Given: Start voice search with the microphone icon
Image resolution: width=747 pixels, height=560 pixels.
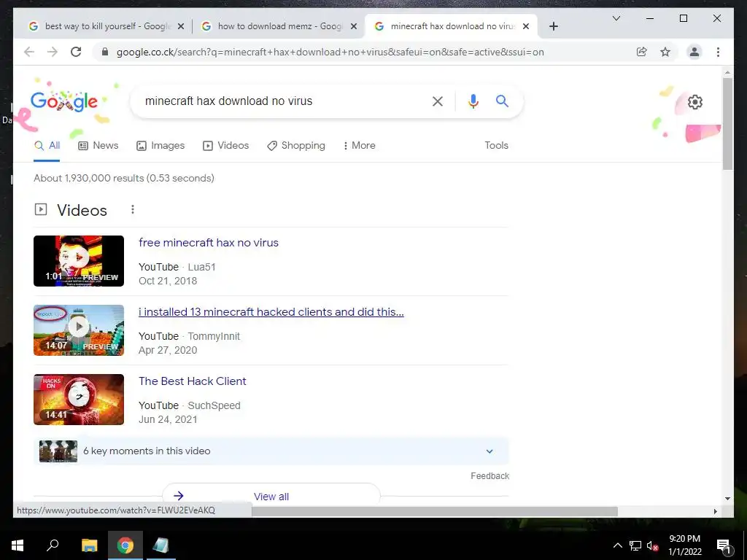Looking at the screenshot, I should 473,101.
